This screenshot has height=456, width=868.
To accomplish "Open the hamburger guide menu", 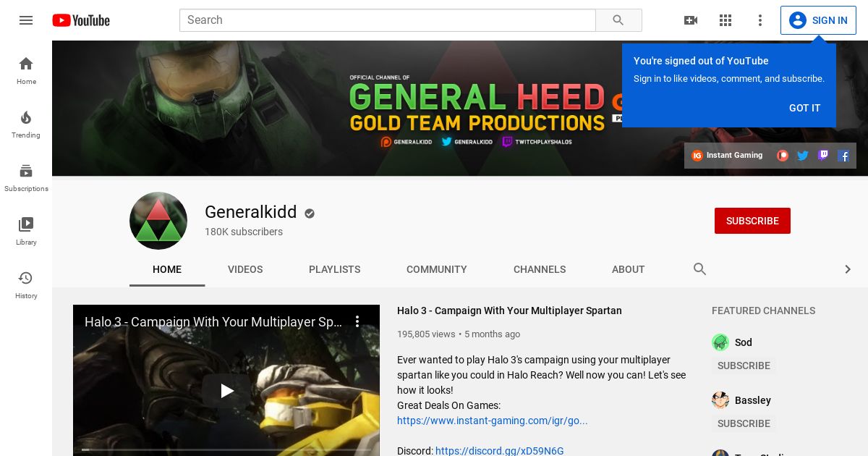I will (x=26, y=20).
